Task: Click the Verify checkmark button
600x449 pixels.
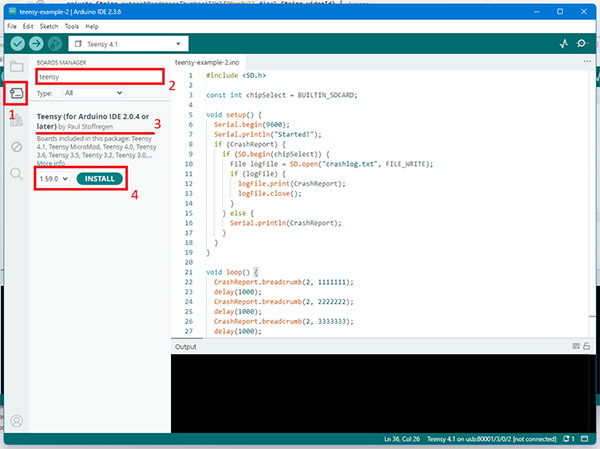Action: tap(17, 44)
